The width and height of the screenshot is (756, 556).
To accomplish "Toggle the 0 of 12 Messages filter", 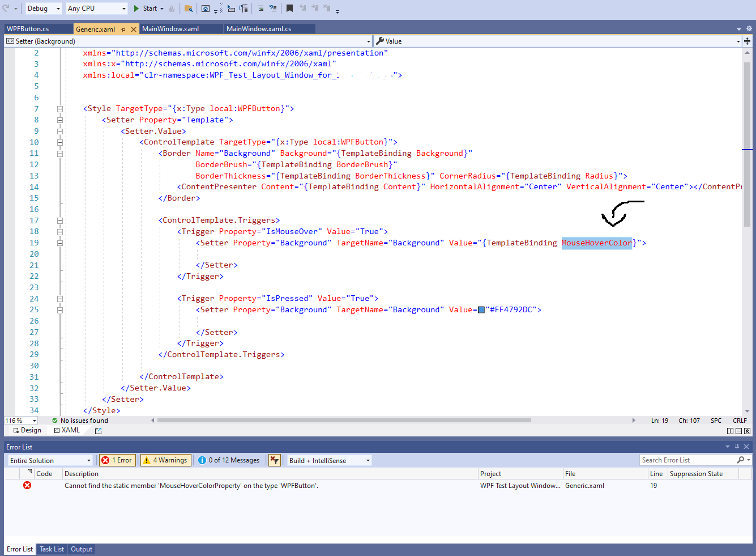I will coord(229,460).
